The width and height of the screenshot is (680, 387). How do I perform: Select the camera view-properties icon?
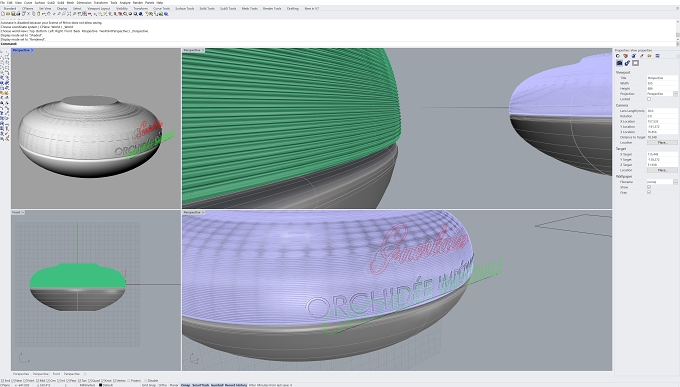click(619, 63)
